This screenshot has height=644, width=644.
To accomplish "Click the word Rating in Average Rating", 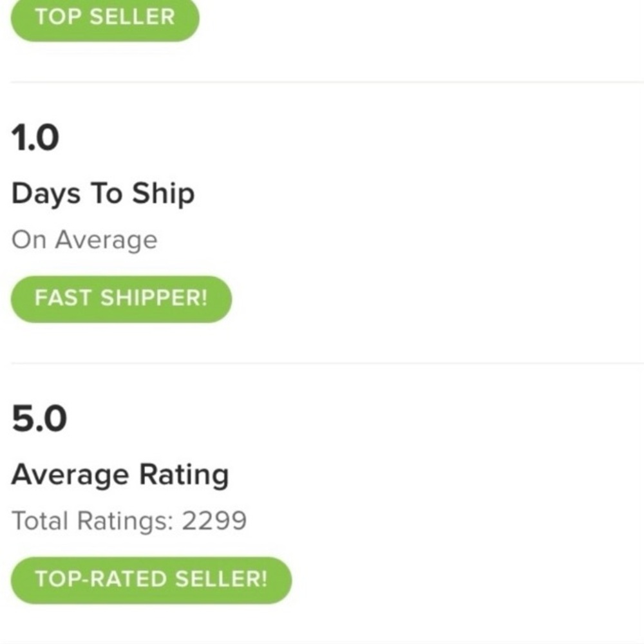I will pos(185,475).
